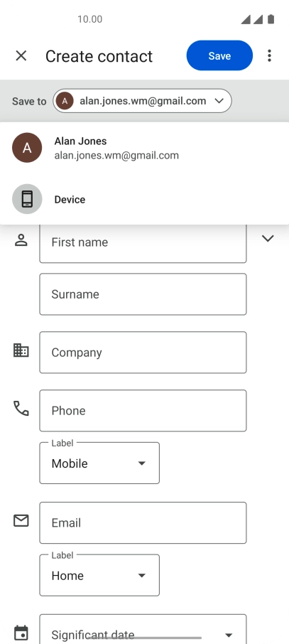Save the new contact
Image resolution: width=289 pixels, height=644 pixels.
[219, 55]
